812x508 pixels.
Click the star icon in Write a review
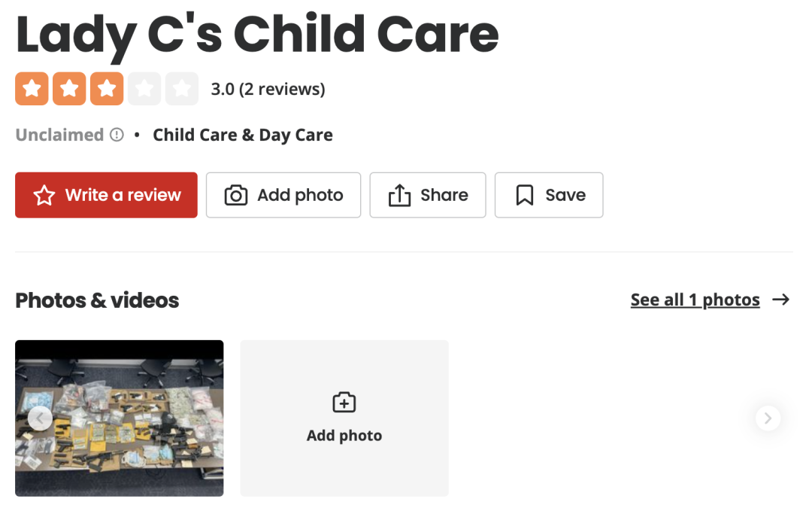click(44, 196)
